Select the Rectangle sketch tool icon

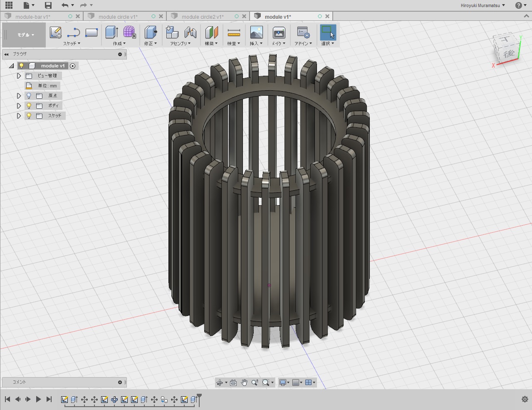[92, 32]
